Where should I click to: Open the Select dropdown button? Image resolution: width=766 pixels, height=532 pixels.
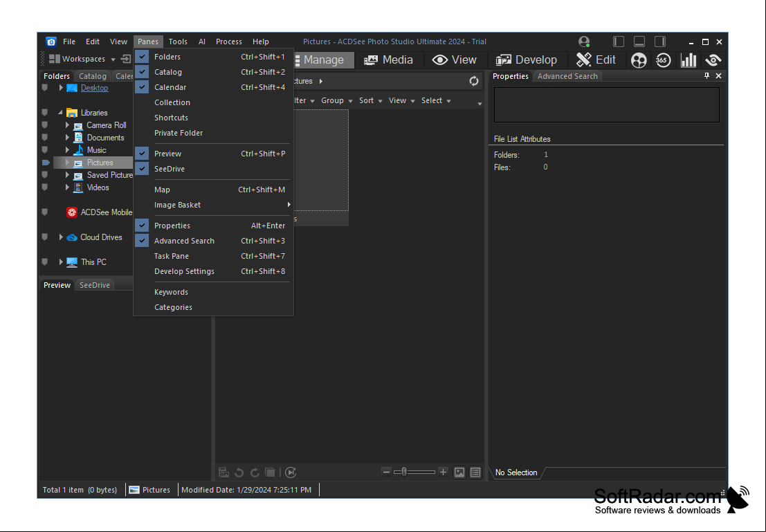pyautogui.click(x=436, y=100)
